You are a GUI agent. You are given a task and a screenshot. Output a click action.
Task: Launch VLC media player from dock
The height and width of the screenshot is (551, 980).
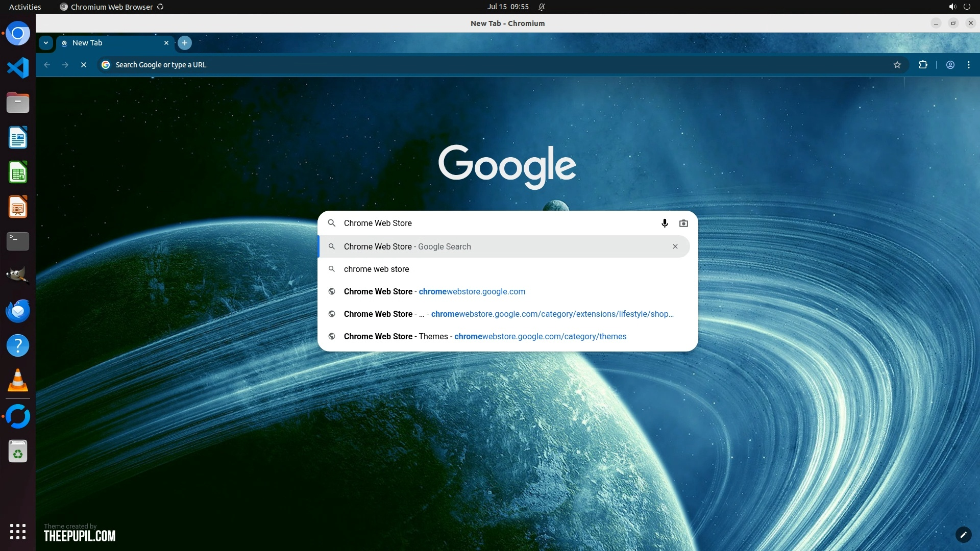tap(18, 381)
